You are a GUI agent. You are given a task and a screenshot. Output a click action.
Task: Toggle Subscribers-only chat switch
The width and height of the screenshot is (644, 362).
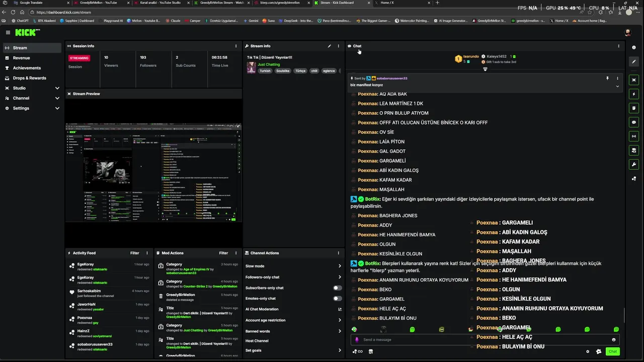click(x=337, y=288)
